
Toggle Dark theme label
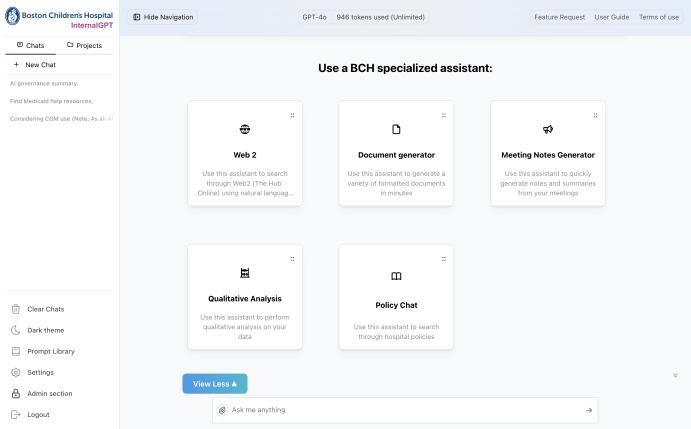tap(45, 330)
